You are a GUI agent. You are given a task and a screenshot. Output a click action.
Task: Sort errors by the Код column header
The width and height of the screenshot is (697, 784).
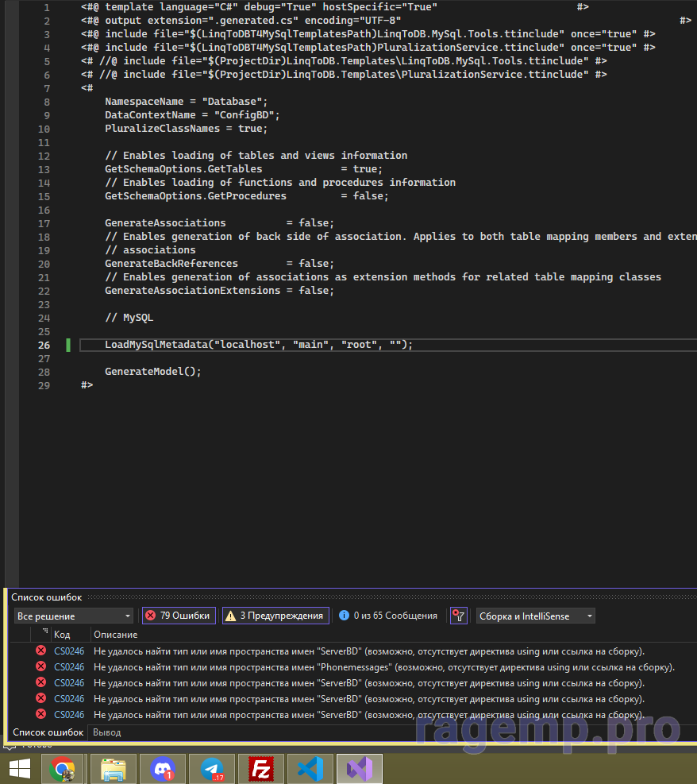pos(62,635)
